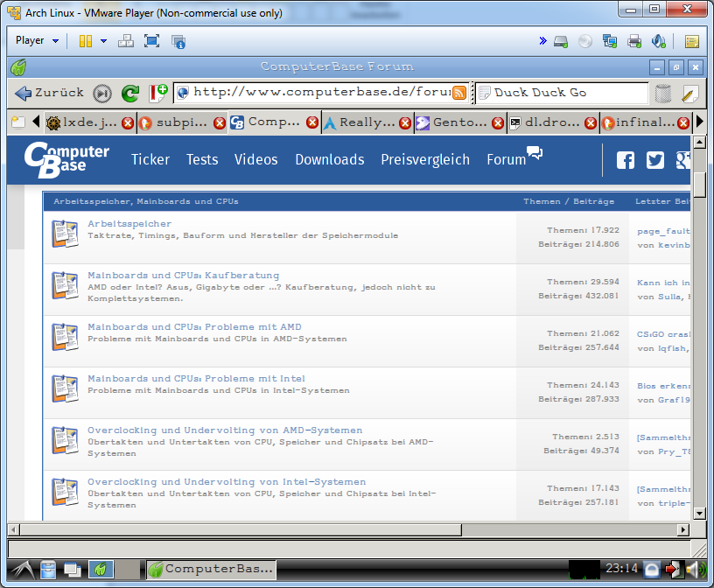The width and height of the screenshot is (714, 588).
Task: Open Overclocking und Undervolting von Intel-Systemen
Action: click(227, 482)
